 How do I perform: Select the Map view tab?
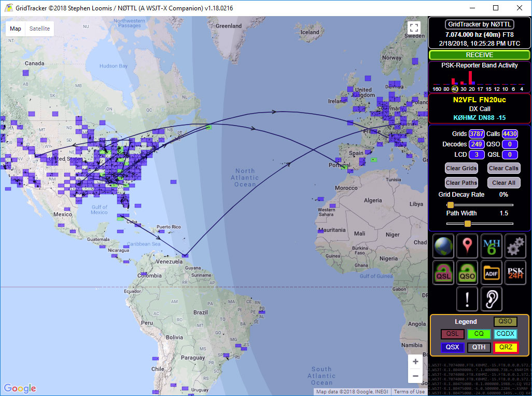click(x=16, y=29)
